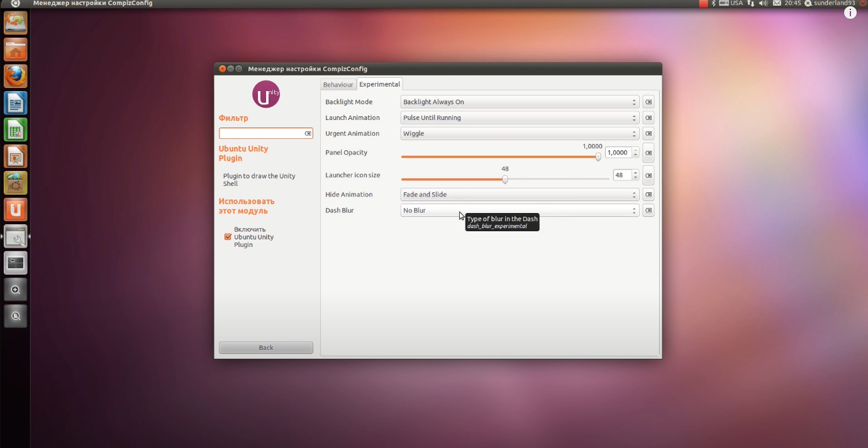Open the Dash Blur dropdown
The height and width of the screenshot is (448, 868).
click(520, 210)
